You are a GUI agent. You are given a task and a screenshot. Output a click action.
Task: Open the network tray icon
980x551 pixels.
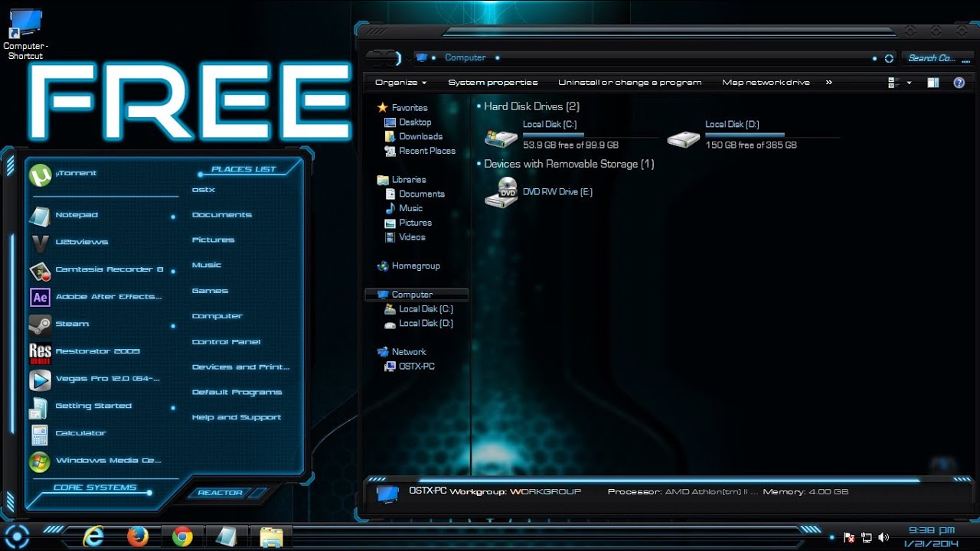coord(867,537)
